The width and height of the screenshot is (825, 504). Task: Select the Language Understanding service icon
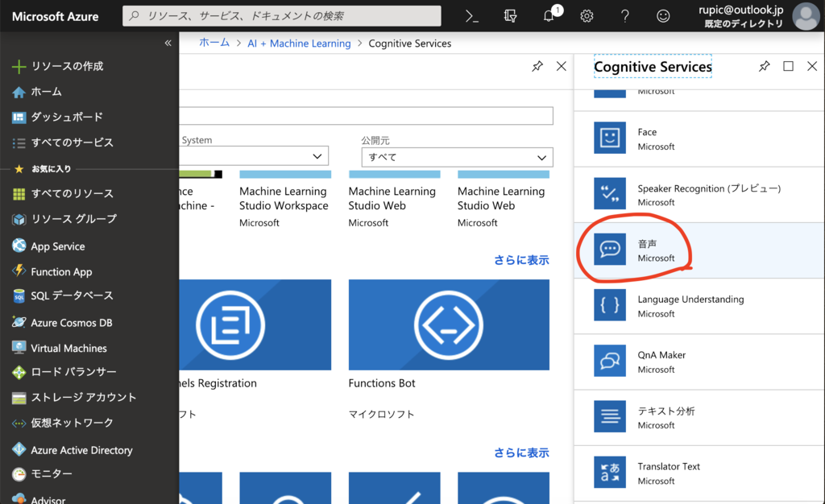click(610, 305)
